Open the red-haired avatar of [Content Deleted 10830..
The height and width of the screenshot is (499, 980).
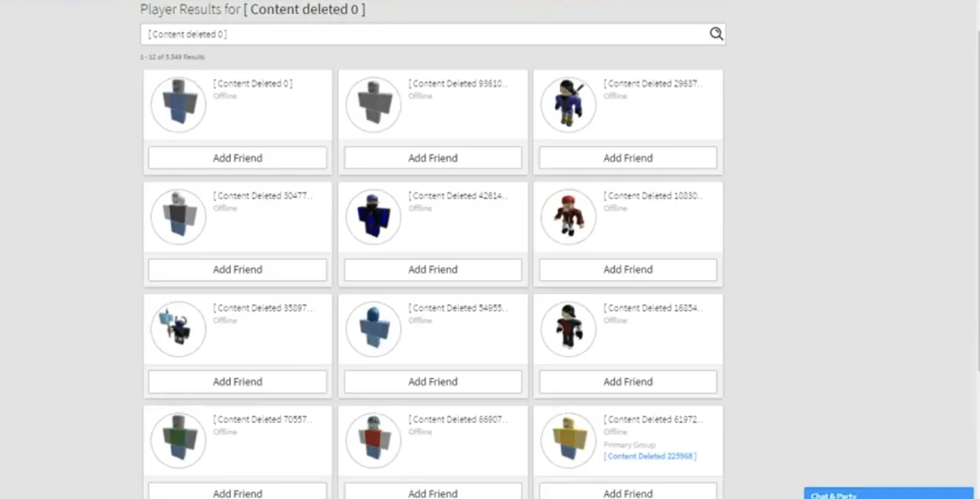[x=568, y=216]
